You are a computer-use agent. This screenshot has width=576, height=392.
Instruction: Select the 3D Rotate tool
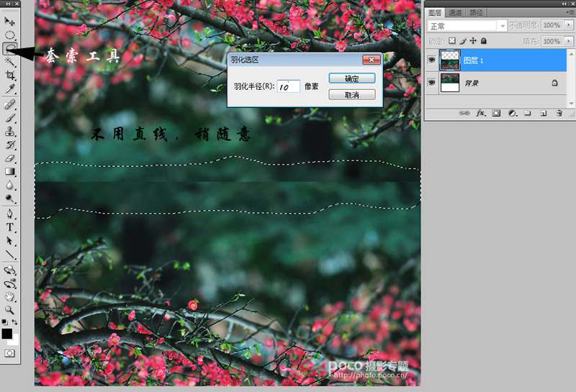[9, 270]
